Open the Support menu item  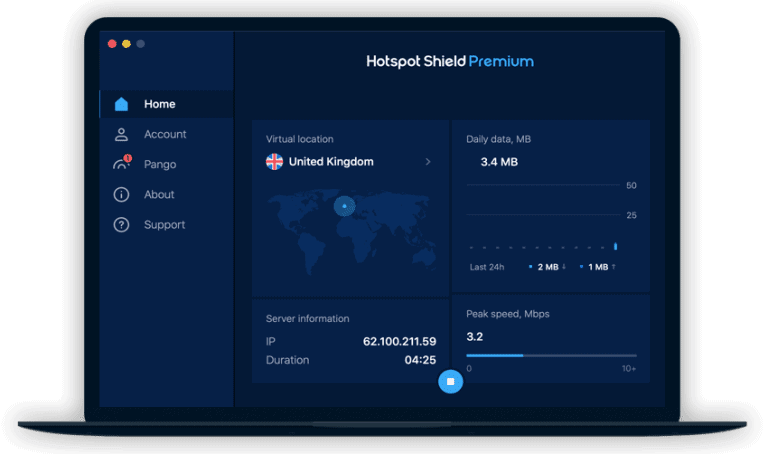click(167, 225)
